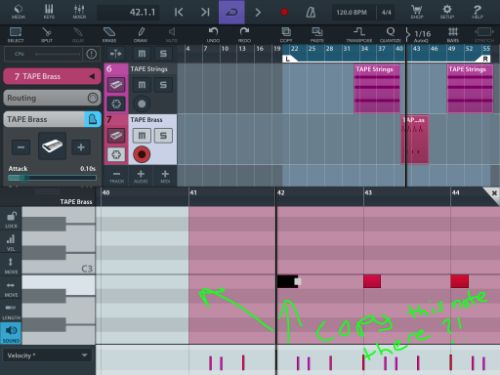Screen dimensions: 500x375
Task: Expand the Routing section
Action: 52,98
